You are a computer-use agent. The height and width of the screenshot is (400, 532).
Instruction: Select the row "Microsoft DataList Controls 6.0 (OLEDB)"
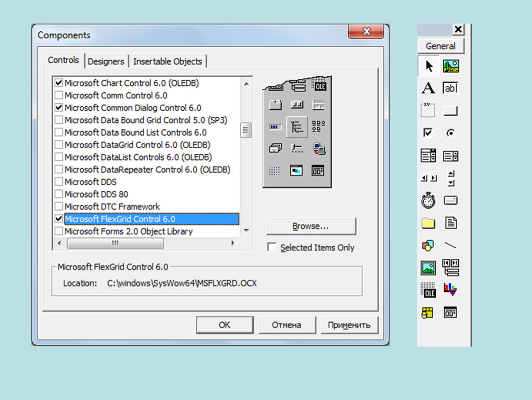tap(147, 157)
